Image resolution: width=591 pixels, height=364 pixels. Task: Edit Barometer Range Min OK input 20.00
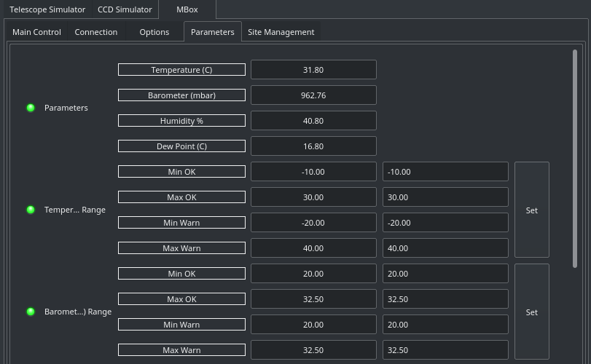pos(445,274)
